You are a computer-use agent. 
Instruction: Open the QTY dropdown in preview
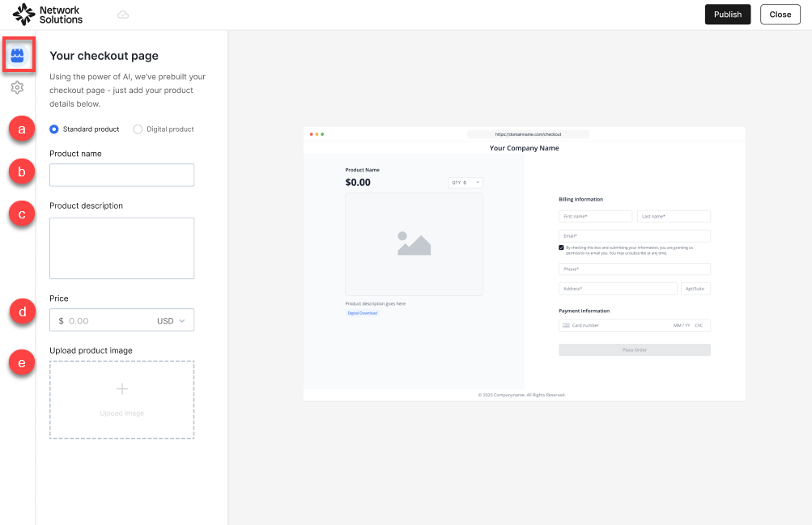(466, 183)
